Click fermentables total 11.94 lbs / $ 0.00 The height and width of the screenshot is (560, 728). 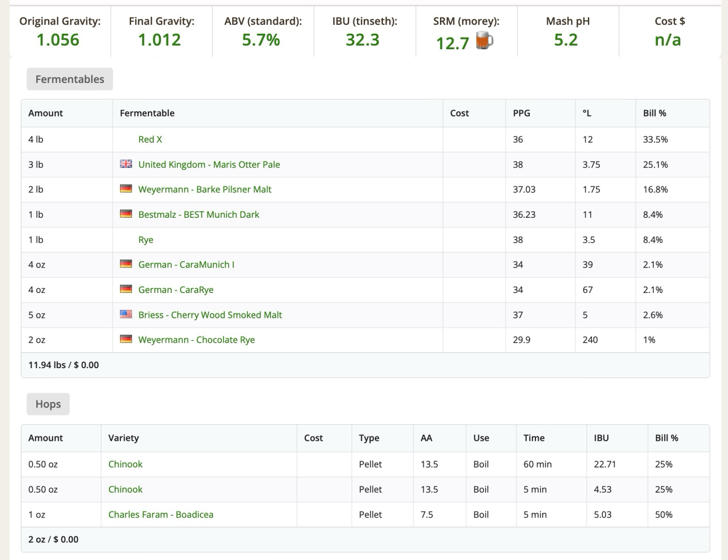click(63, 365)
